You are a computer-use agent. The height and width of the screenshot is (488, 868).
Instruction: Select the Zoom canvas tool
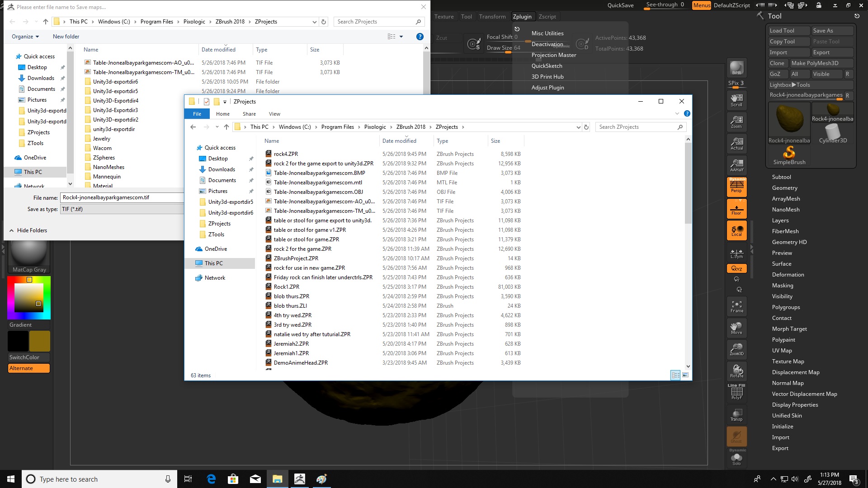point(736,122)
